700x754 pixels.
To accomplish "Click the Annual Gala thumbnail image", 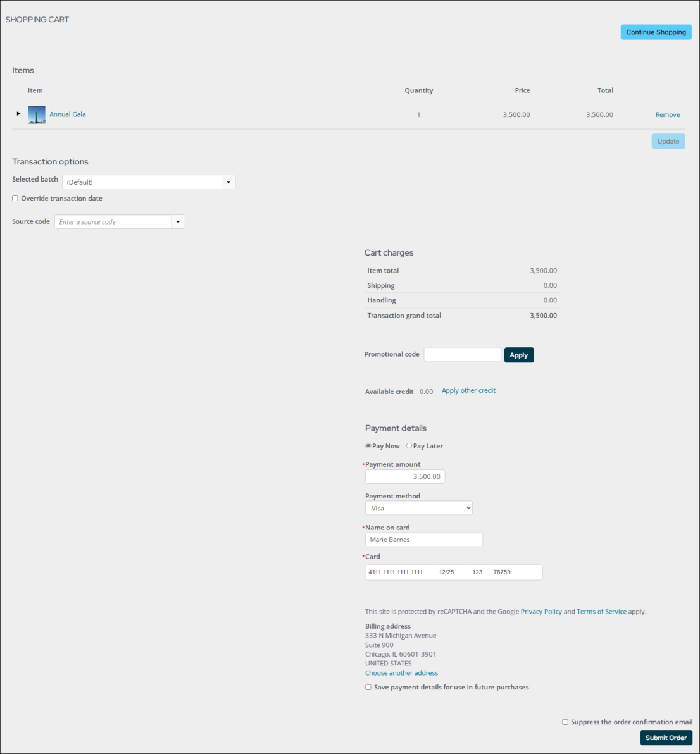I will [x=37, y=114].
